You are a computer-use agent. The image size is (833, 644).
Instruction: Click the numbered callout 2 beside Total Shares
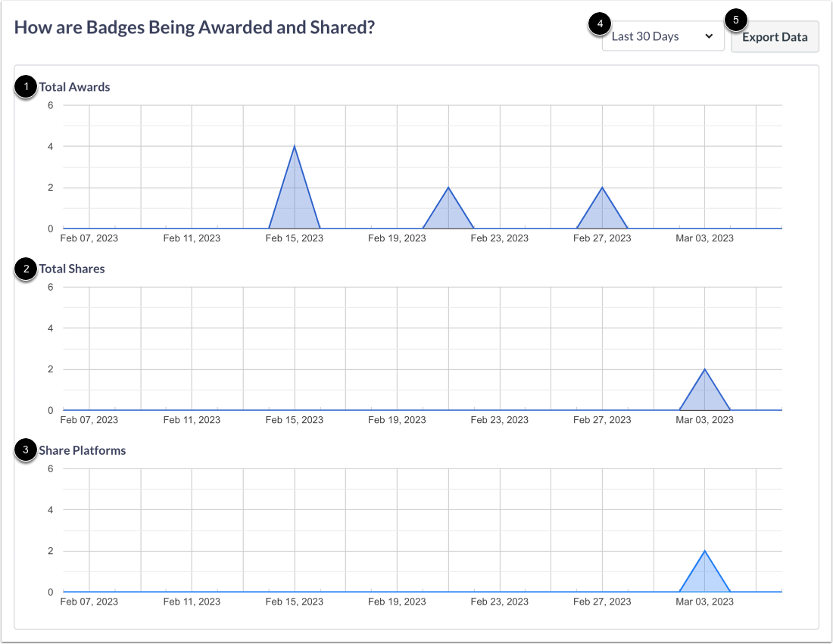[24, 269]
